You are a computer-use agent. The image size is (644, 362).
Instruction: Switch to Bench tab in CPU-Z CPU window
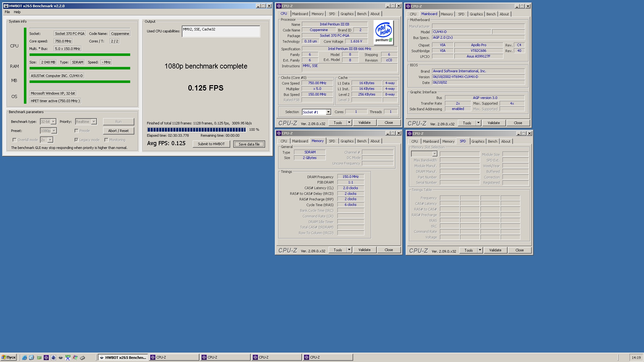(x=362, y=14)
